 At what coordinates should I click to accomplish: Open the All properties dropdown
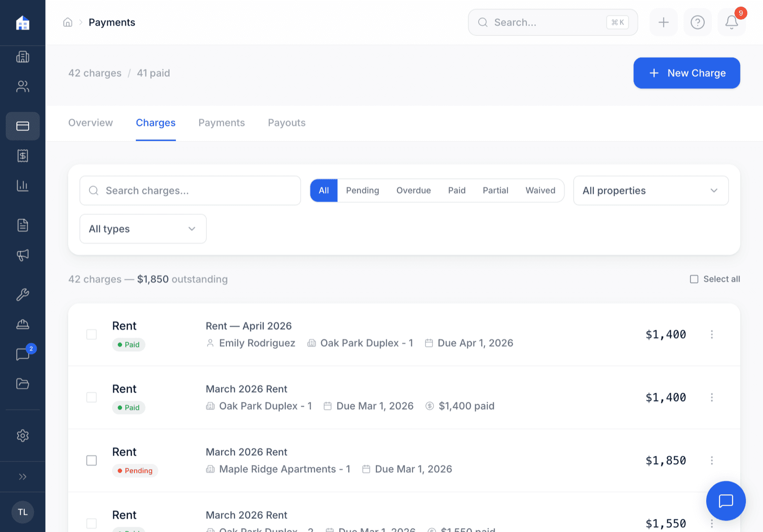point(650,190)
